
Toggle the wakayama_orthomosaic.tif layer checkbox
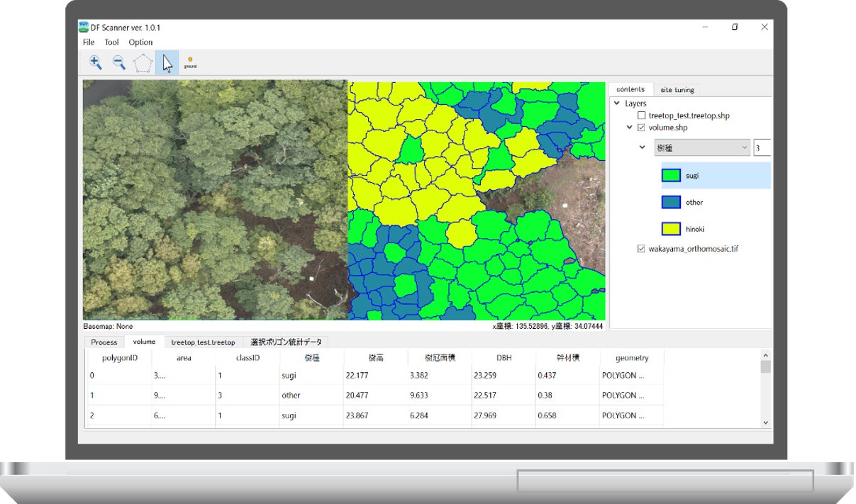pyautogui.click(x=641, y=249)
